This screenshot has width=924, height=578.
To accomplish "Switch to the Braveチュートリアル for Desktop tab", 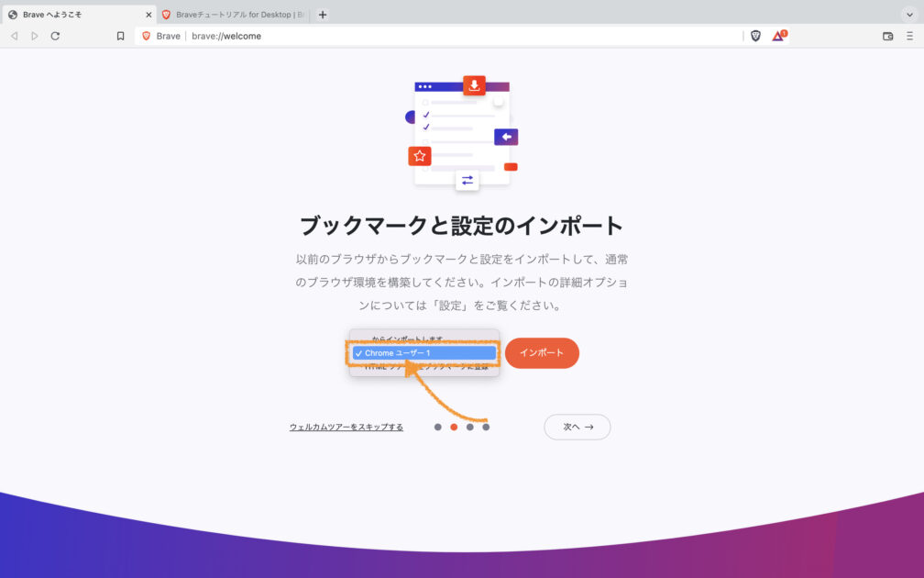I will pyautogui.click(x=234, y=15).
